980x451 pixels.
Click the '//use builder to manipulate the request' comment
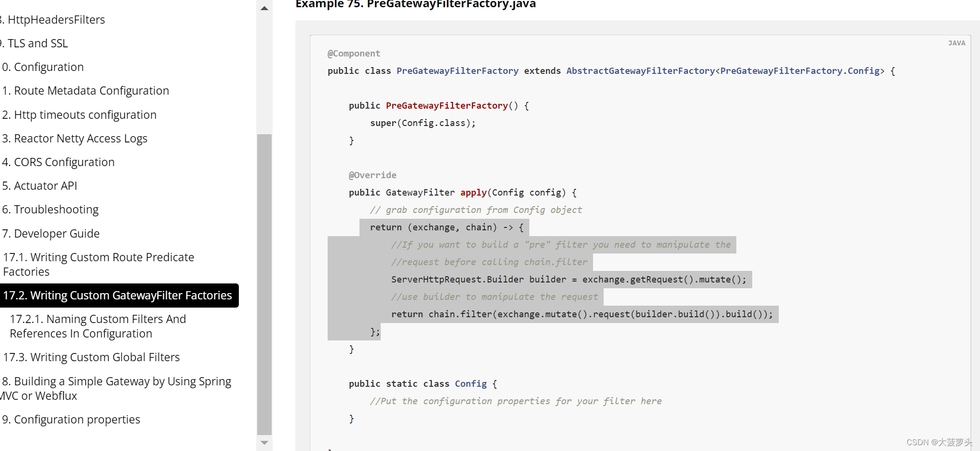pos(495,297)
